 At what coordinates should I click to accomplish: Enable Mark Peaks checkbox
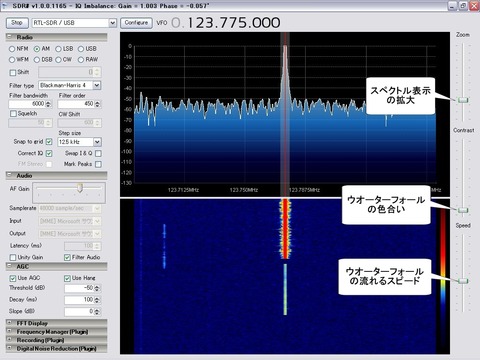(x=98, y=164)
